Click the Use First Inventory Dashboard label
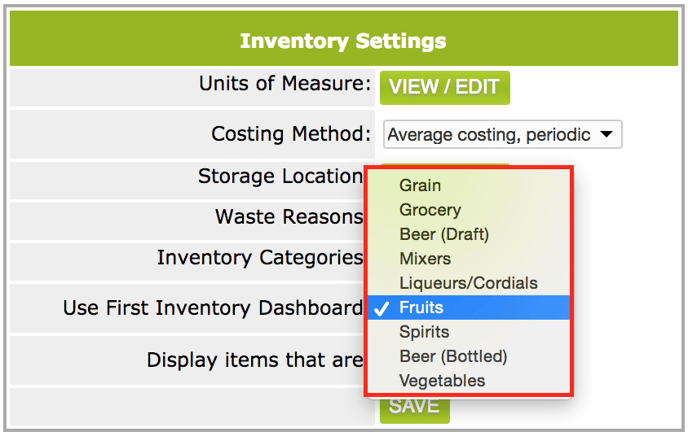Image resolution: width=688 pixels, height=436 pixels. [213, 308]
